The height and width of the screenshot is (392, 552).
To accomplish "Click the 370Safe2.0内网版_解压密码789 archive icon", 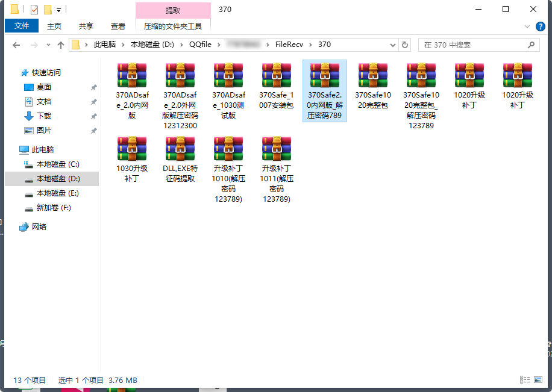I will (x=325, y=75).
